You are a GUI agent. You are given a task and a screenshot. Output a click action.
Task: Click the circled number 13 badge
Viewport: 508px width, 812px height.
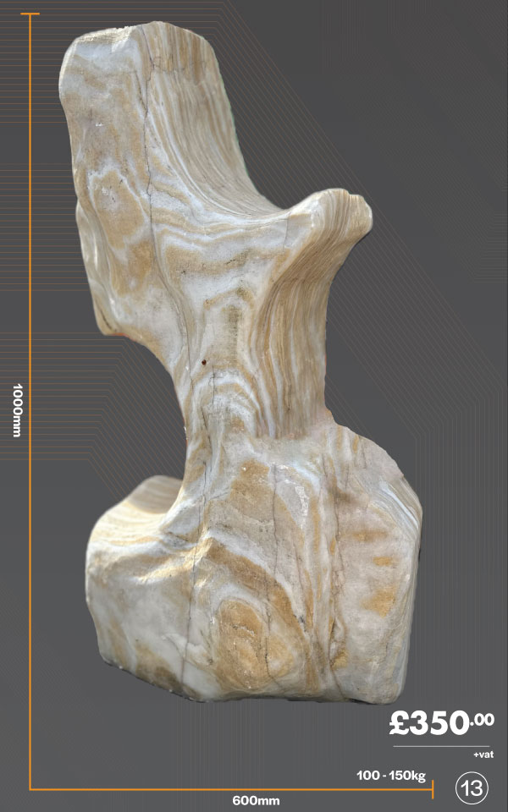point(472,788)
